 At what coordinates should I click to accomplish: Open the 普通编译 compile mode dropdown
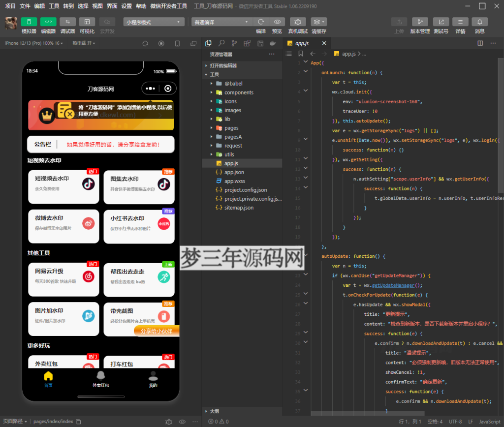coord(221,22)
